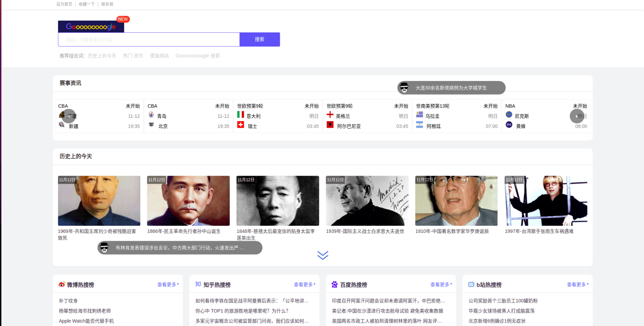This screenshot has width=644, height=326.
Task: Click the 青岛 team logo
Action: pyautogui.click(x=151, y=115)
